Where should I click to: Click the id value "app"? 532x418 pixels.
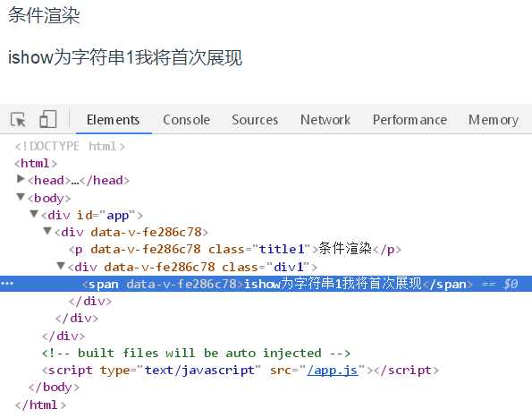click(118, 216)
